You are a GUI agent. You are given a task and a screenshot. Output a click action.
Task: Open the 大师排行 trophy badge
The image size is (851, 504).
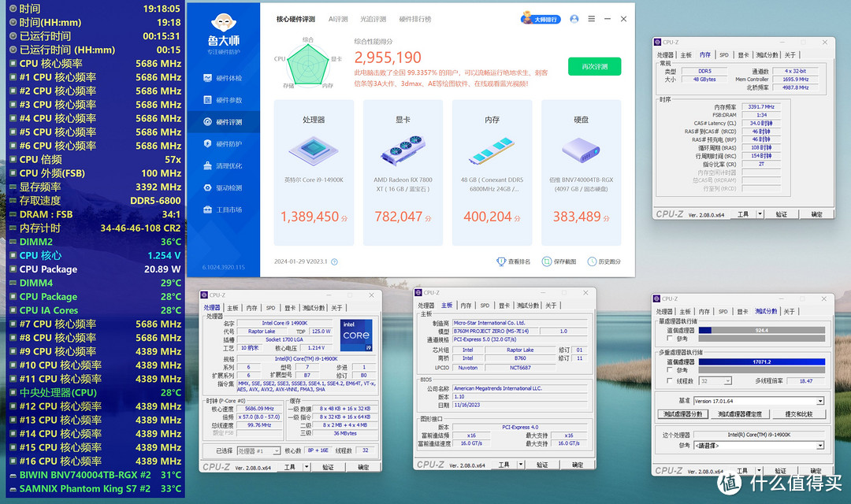[x=541, y=18]
